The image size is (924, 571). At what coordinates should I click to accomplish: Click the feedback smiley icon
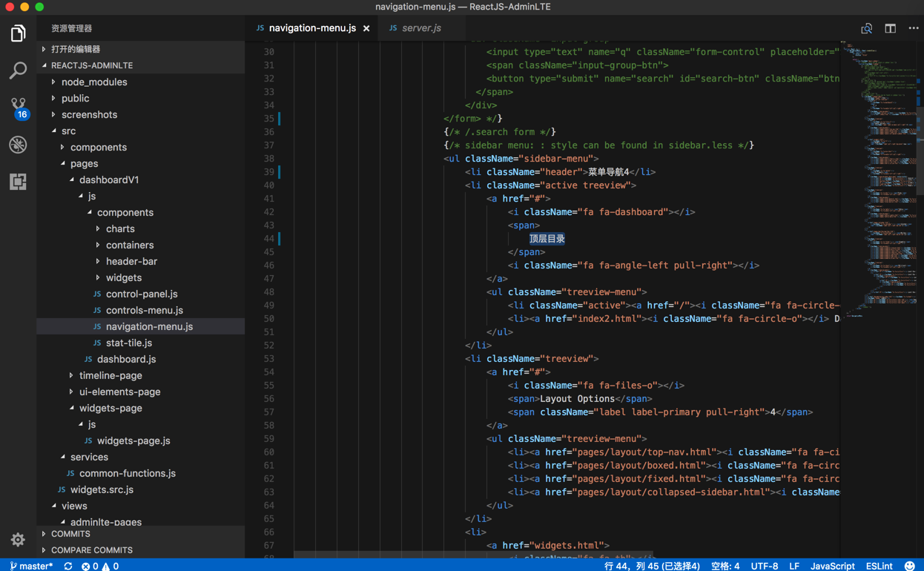click(910, 566)
